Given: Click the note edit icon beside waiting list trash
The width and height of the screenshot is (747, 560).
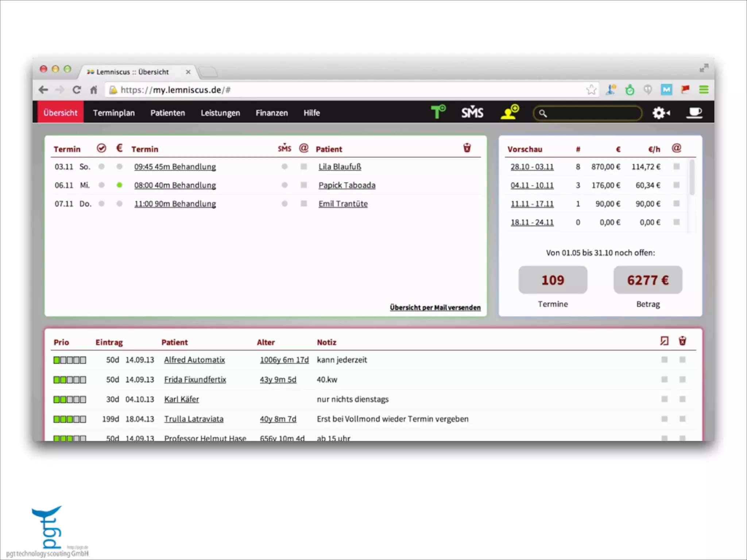Looking at the screenshot, I should (664, 341).
